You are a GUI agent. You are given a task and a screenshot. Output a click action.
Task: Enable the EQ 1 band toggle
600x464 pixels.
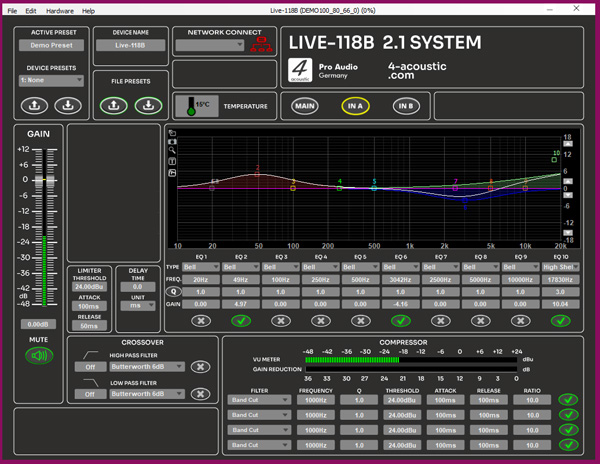[x=201, y=321]
